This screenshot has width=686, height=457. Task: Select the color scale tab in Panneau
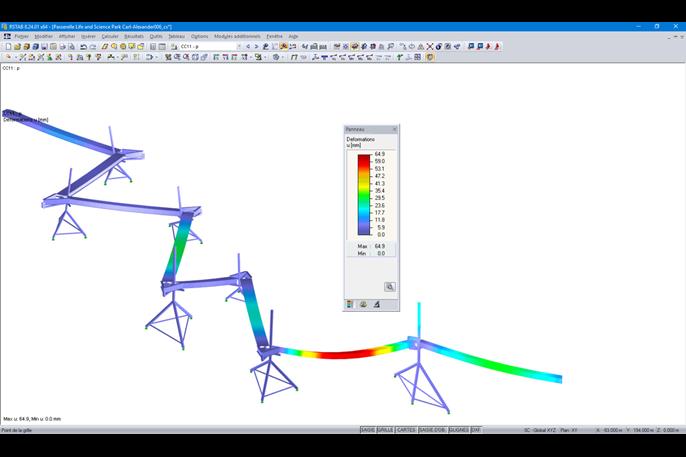click(350, 304)
